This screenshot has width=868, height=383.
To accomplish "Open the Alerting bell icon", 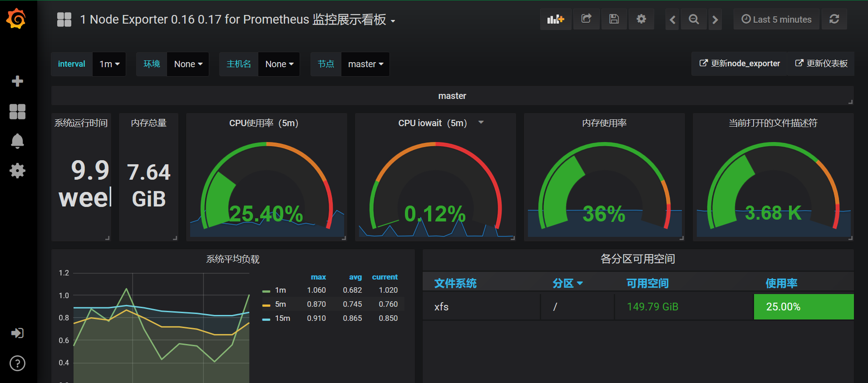I will click(x=17, y=141).
